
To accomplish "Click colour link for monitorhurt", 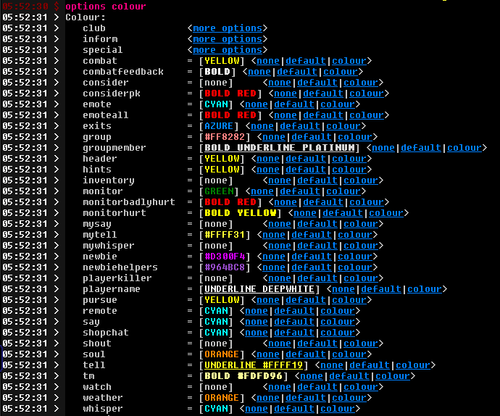I will coord(386,213).
